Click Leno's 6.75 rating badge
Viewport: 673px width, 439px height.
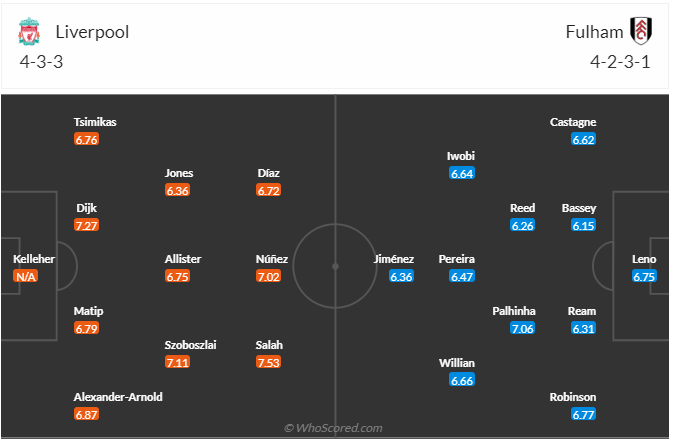coord(644,276)
